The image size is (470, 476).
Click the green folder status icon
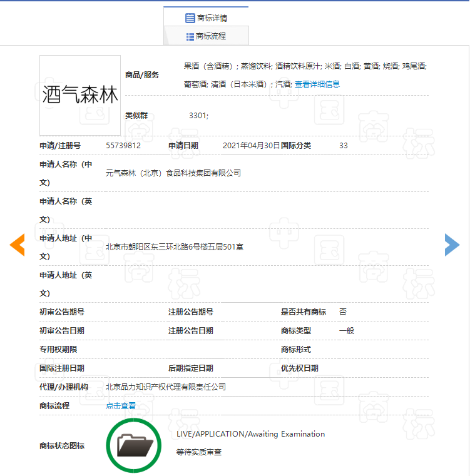[x=134, y=445]
